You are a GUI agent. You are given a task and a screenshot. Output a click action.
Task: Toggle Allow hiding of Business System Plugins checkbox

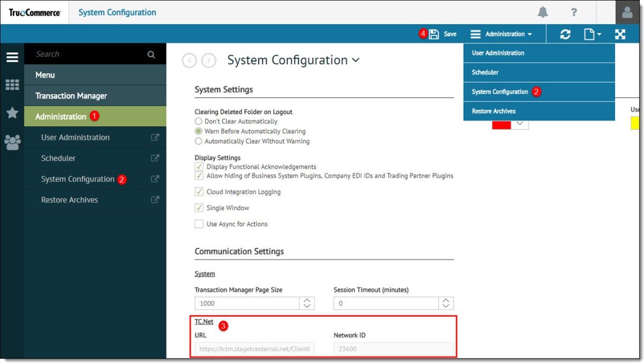[199, 176]
